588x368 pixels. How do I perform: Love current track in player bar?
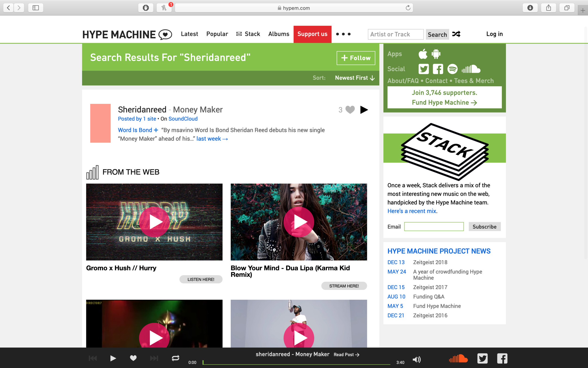133,358
